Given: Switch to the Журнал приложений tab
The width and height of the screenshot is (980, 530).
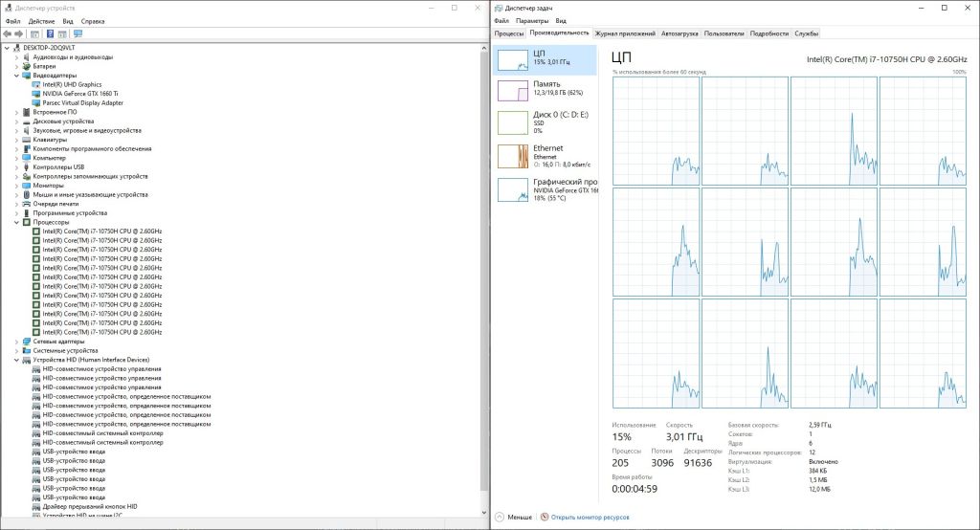Looking at the screenshot, I should [x=625, y=33].
